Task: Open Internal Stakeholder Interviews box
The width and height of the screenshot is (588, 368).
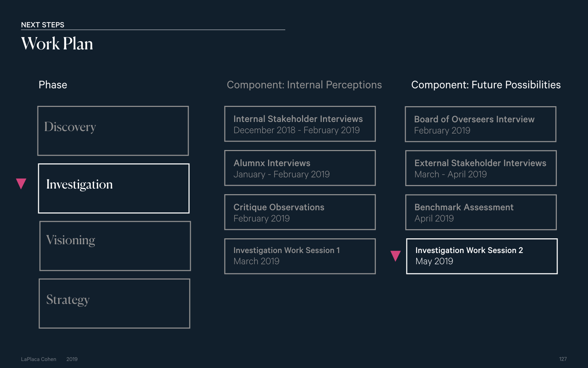Action: pos(300,124)
